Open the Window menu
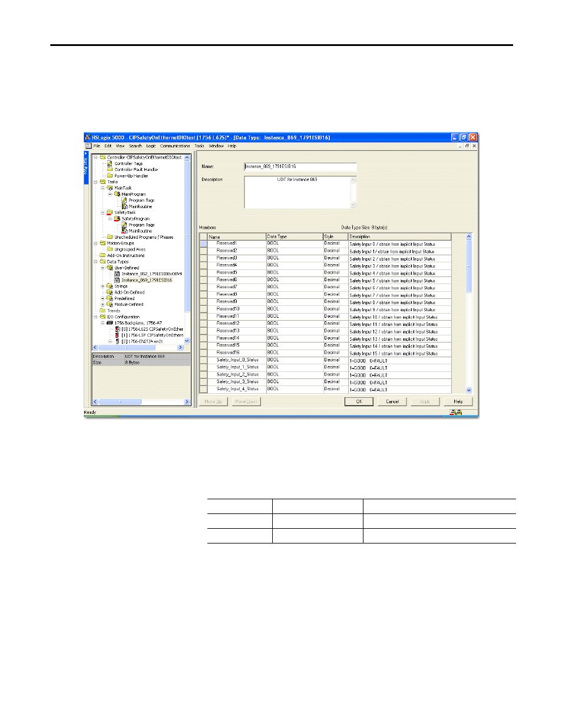The height and width of the screenshot is (728, 562). 216,146
